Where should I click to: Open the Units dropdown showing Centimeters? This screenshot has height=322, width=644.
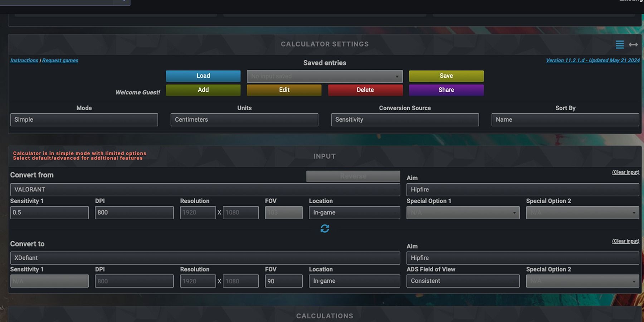click(x=244, y=120)
